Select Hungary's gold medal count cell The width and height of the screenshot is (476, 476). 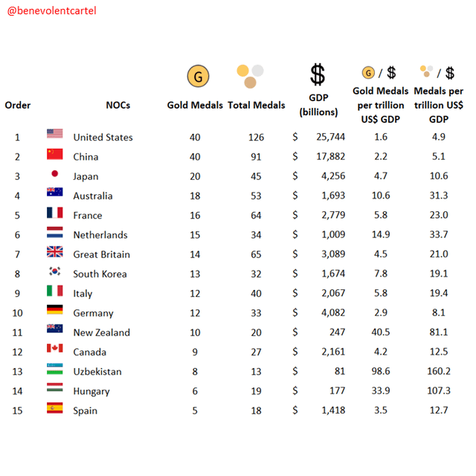coord(195,391)
